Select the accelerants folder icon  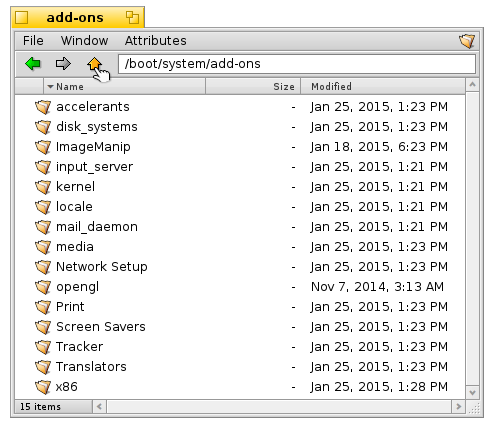[43, 107]
